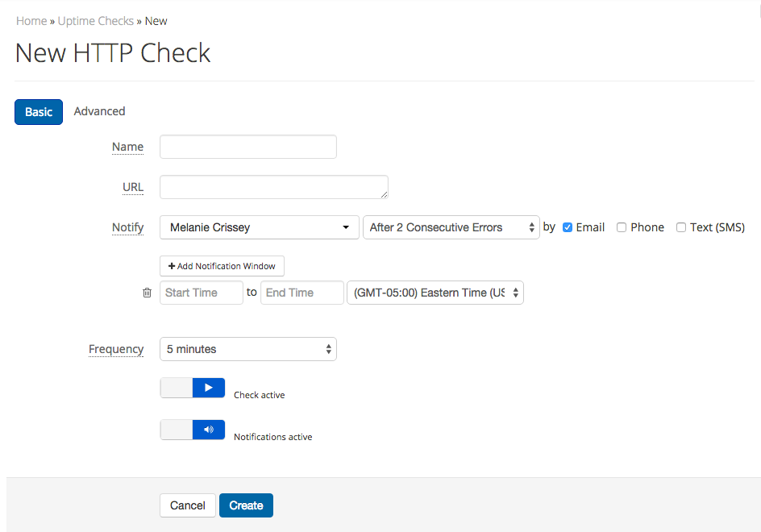Viewport: 761px width, 532px height.
Task: Click the plus icon in Add Notification Window
Action: [x=172, y=266]
